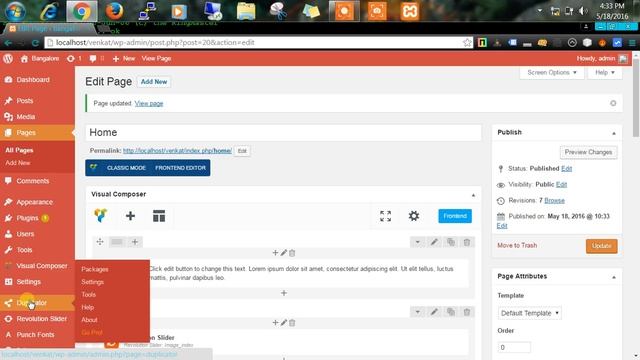
Task: Delete first row with trash icon
Action: pos(467,242)
